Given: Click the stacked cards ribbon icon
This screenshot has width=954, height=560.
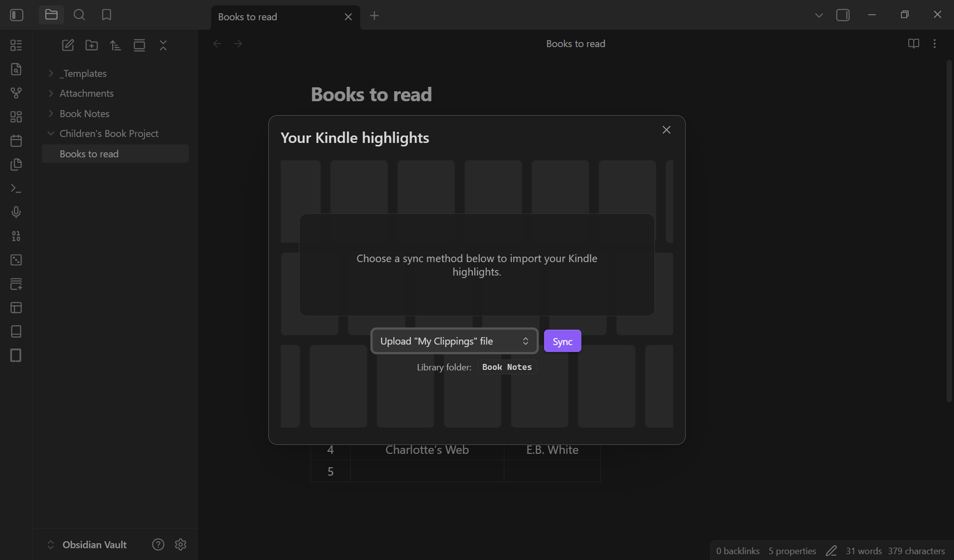Looking at the screenshot, I should [16, 284].
